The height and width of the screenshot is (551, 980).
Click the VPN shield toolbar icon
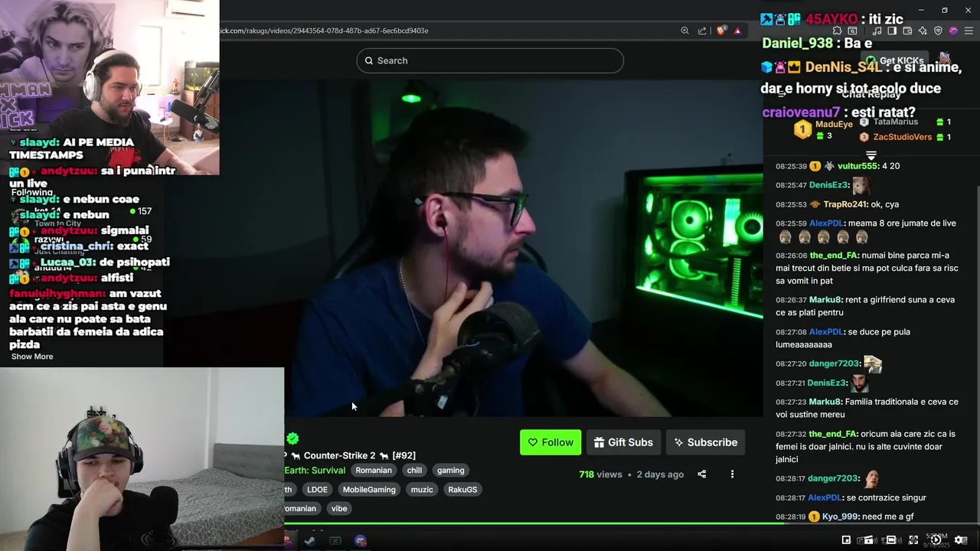(x=938, y=31)
